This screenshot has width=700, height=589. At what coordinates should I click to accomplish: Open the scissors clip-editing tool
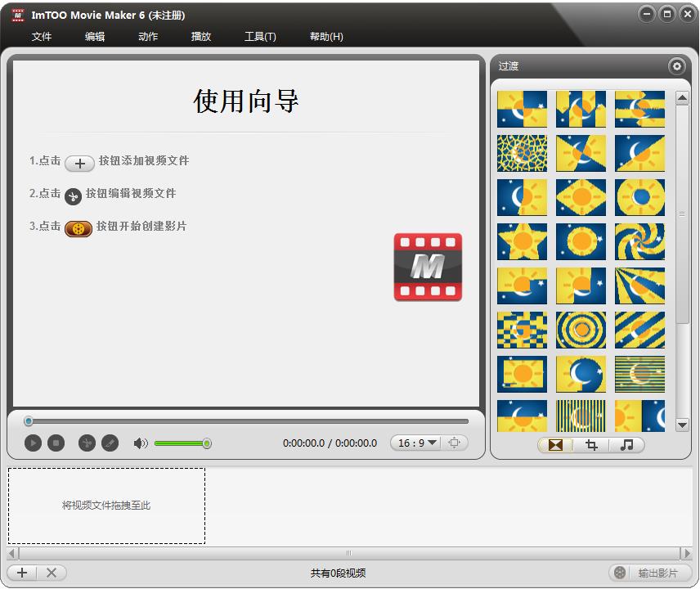pos(87,443)
